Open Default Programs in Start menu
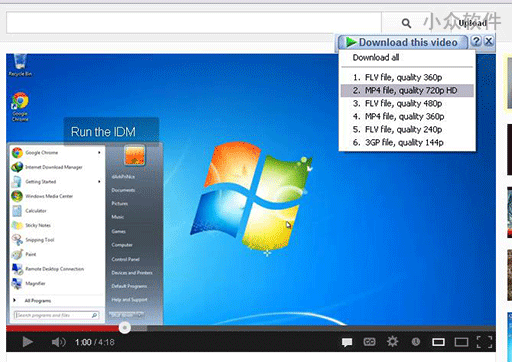 129,286
